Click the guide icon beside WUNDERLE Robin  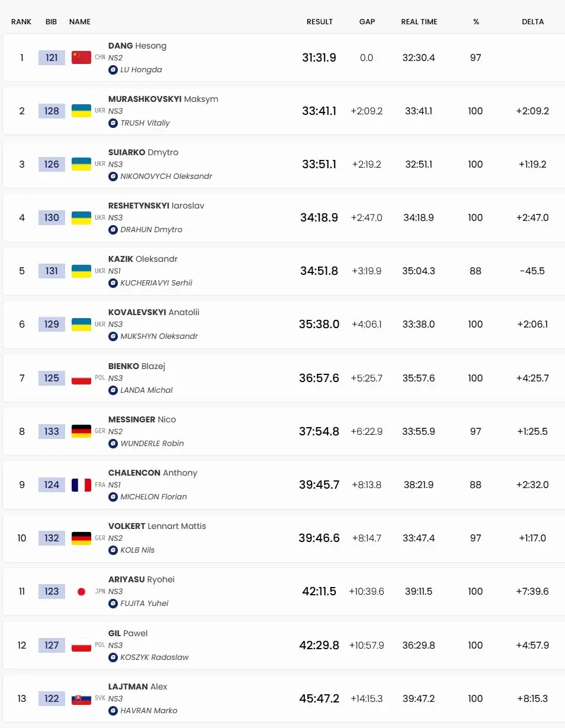pyautogui.click(x=113, y=443)
